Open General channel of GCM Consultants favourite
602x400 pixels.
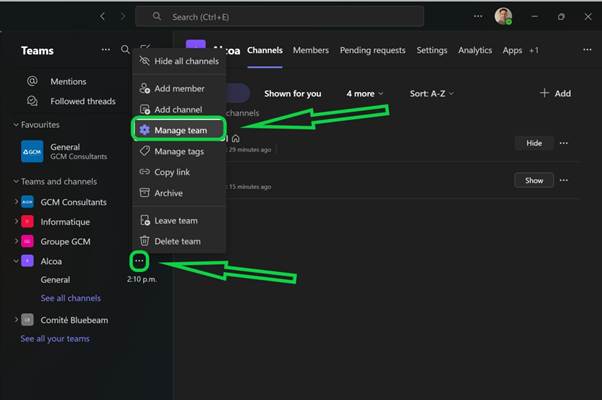[x=65, y=151]
